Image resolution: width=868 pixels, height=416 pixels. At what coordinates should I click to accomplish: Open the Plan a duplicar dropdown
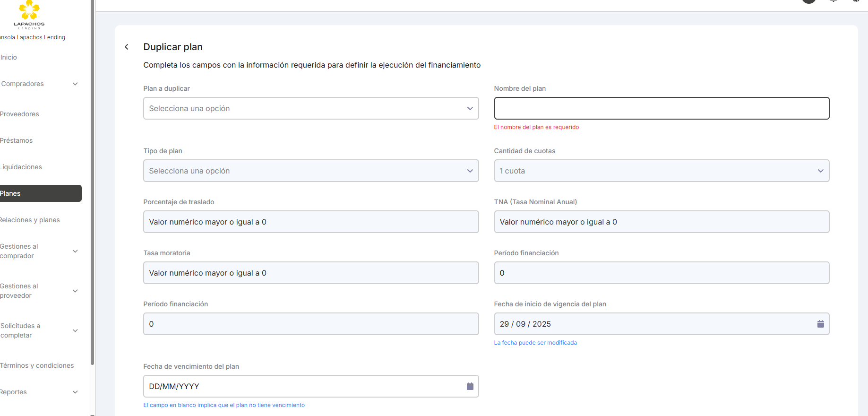310,108
